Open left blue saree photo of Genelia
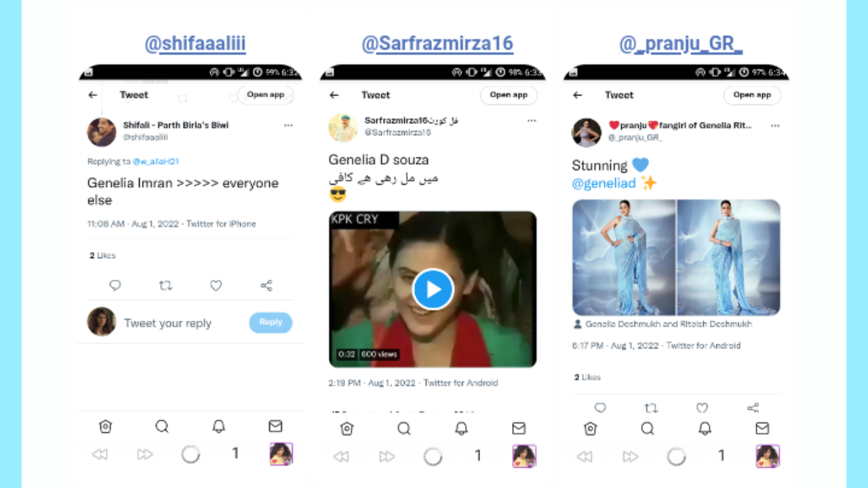 (x=624, y=258)
